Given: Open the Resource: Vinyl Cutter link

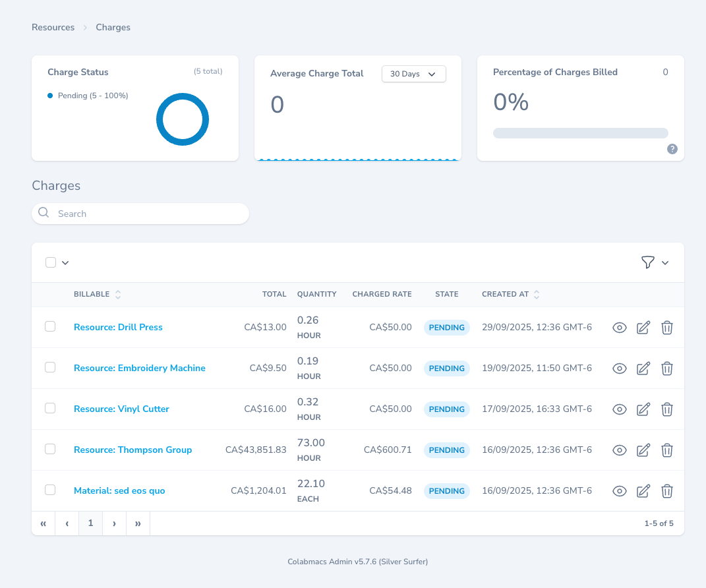Looking at the screenshot, I should (x=121, y=409).
